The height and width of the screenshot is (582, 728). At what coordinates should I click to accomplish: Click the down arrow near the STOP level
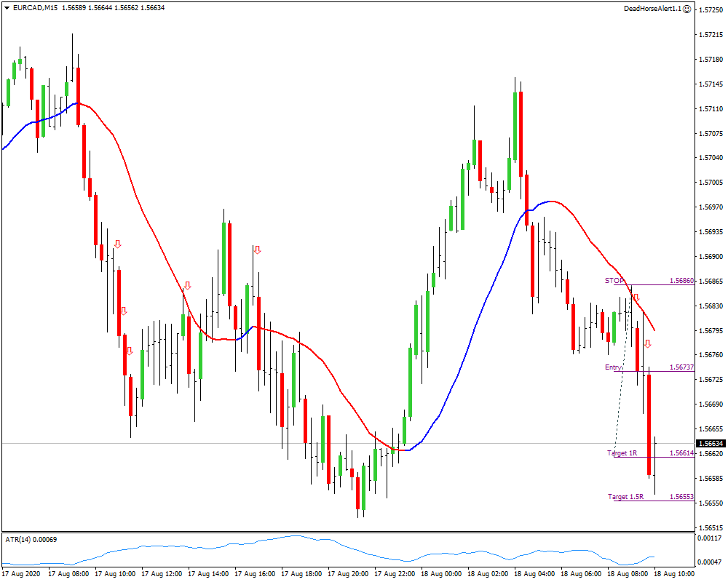[636, 297]
